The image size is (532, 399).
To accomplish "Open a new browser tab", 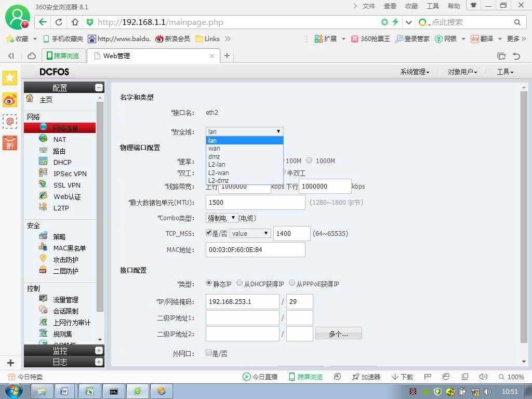I will 227,56.
